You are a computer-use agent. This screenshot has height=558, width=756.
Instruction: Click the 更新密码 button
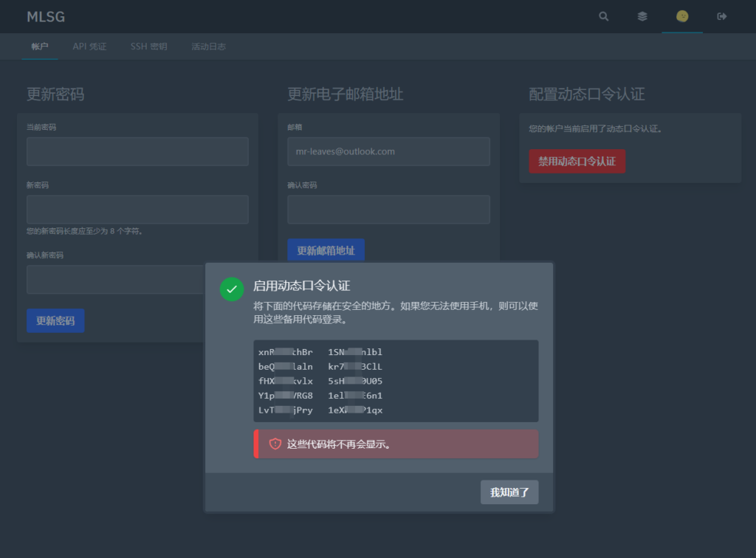pyautogui.click(x=55, y=320)
